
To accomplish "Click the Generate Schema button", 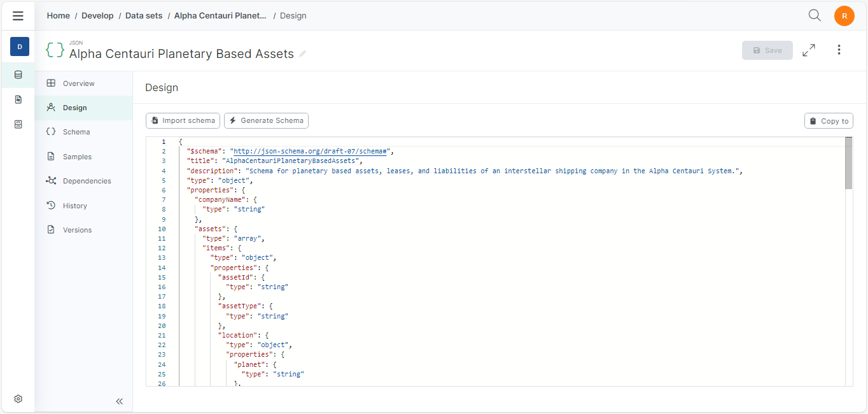I will (x=266, y=120).
